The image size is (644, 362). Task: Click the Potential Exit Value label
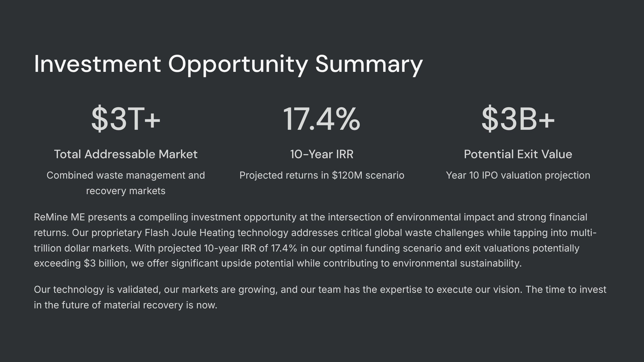[518, 154]
